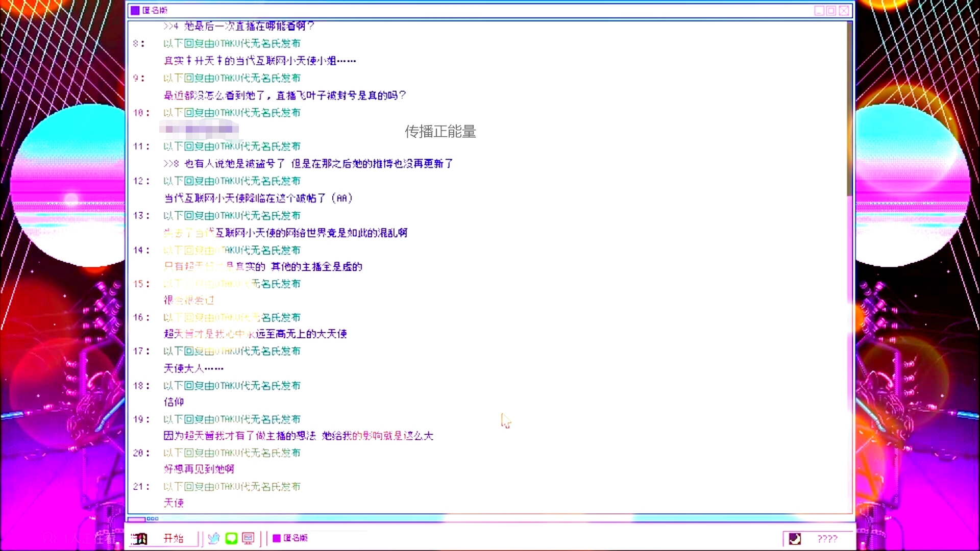Click the Start menu logo icon
Viewport: 980px width, 551px height.
[139, 539]
